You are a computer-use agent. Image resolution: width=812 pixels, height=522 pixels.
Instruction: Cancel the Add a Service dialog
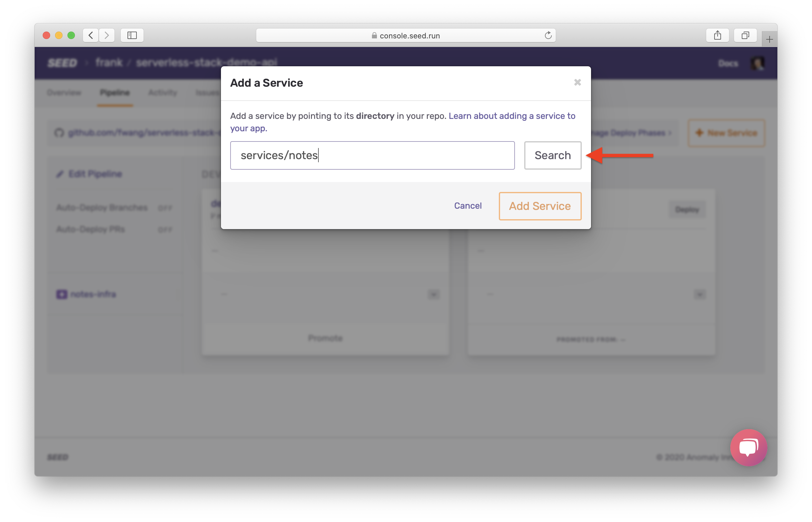pos(468,206)
